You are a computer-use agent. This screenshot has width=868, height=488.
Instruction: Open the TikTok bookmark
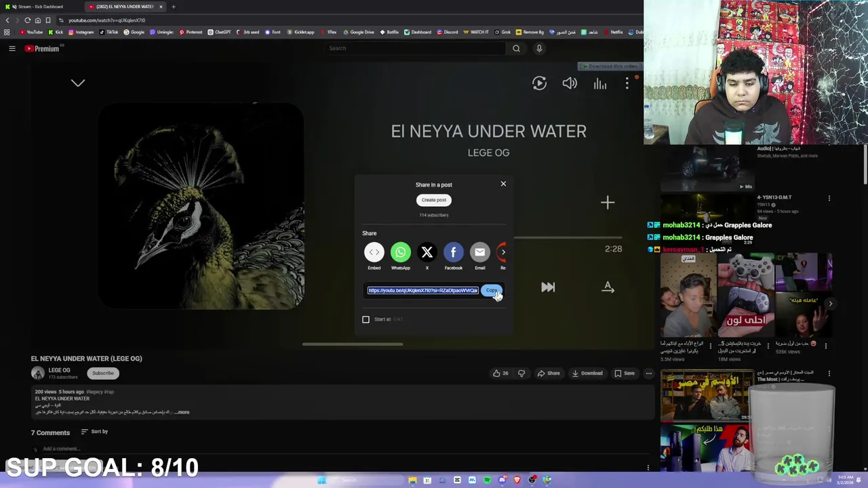pos(108,32)
